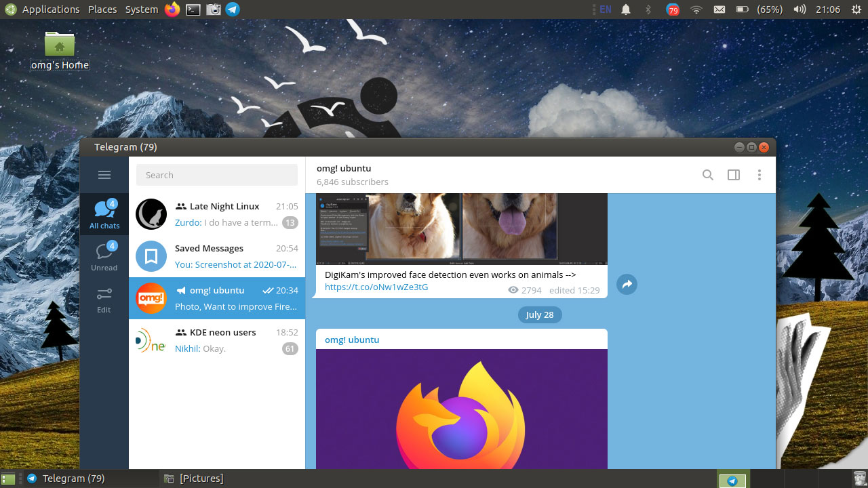Open the Applications menu
Viewport: 868px width, 488px height.
[51, 9]
